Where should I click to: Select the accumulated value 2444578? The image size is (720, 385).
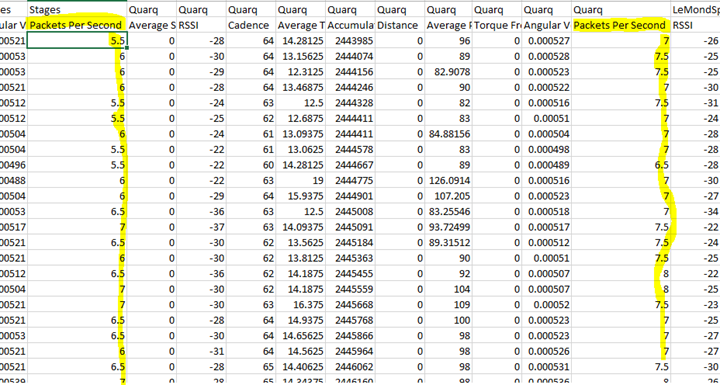tap(350, 149)
